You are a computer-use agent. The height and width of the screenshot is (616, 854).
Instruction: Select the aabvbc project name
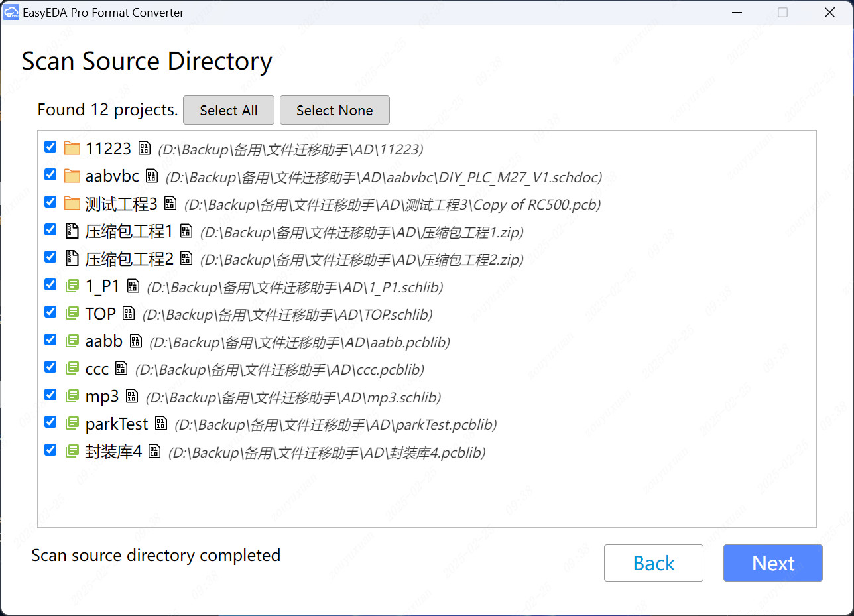click(113, 176)
